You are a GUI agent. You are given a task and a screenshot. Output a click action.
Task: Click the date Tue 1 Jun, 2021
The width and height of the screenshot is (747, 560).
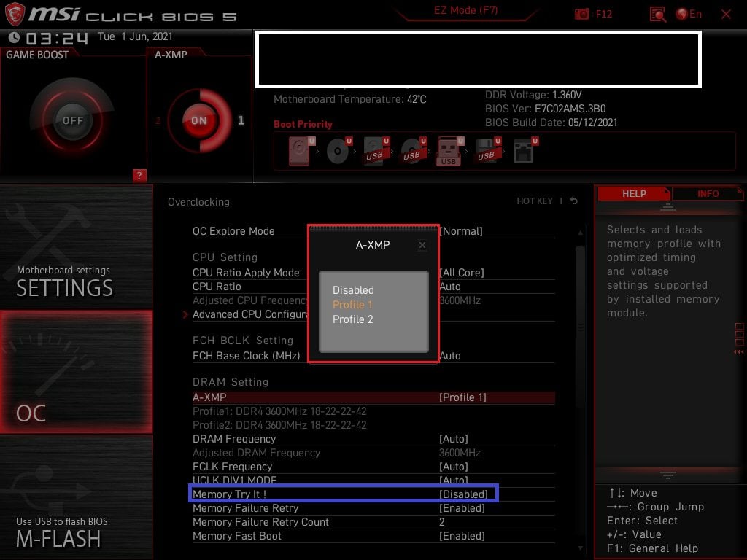(x=135, y=36)
